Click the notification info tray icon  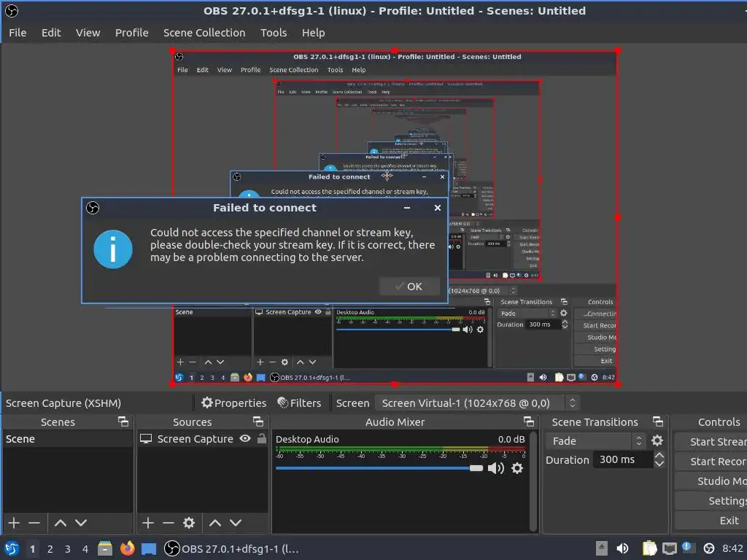pos(687,548)
